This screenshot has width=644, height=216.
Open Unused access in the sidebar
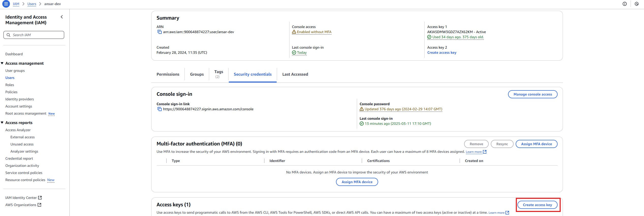[x=22, y=144]
